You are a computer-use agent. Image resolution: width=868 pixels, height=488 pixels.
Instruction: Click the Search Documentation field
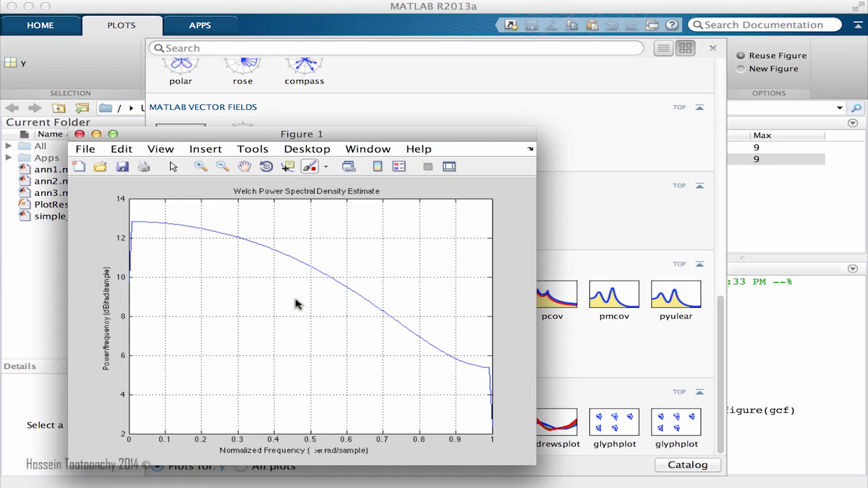click(765, 25)
